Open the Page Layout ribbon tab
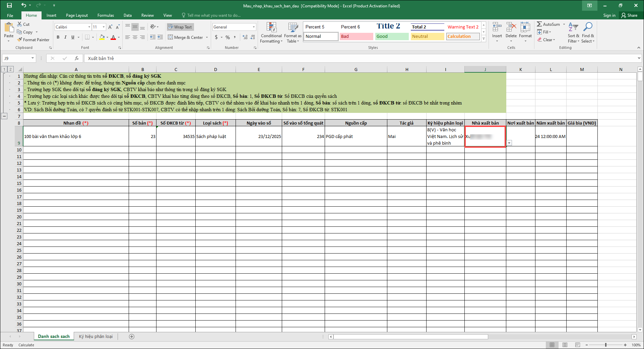Screen dimensions: 644x349 [77, 15]
